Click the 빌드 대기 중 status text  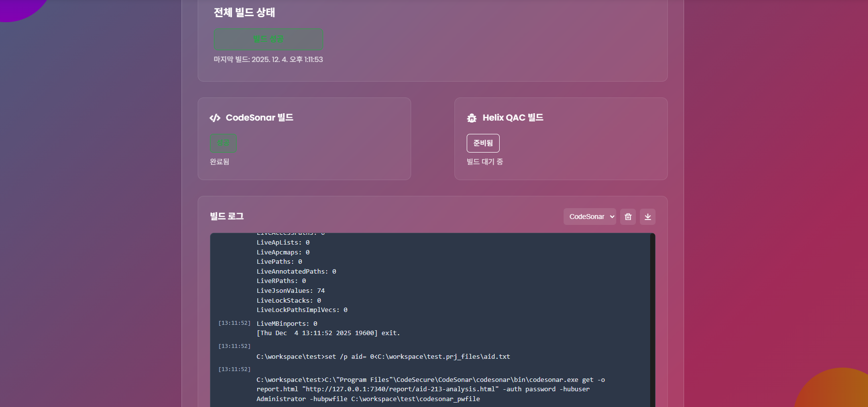[x=484, y=161]
